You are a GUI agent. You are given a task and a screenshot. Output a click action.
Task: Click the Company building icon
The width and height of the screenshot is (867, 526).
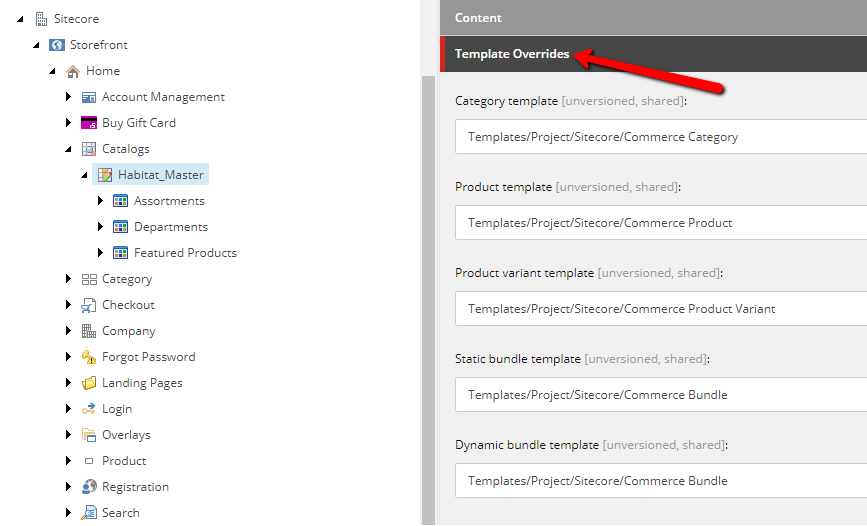tap(88, 331)
